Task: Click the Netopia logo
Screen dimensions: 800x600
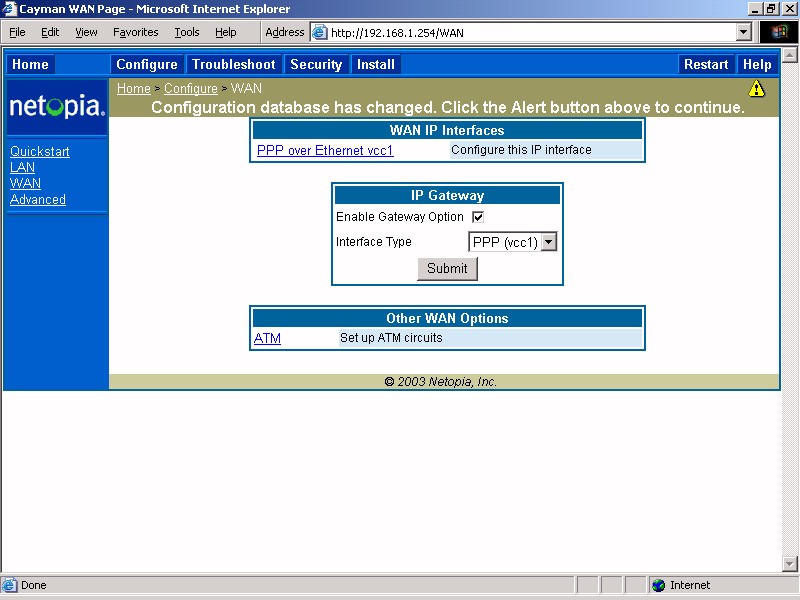Action: [57, 107]
